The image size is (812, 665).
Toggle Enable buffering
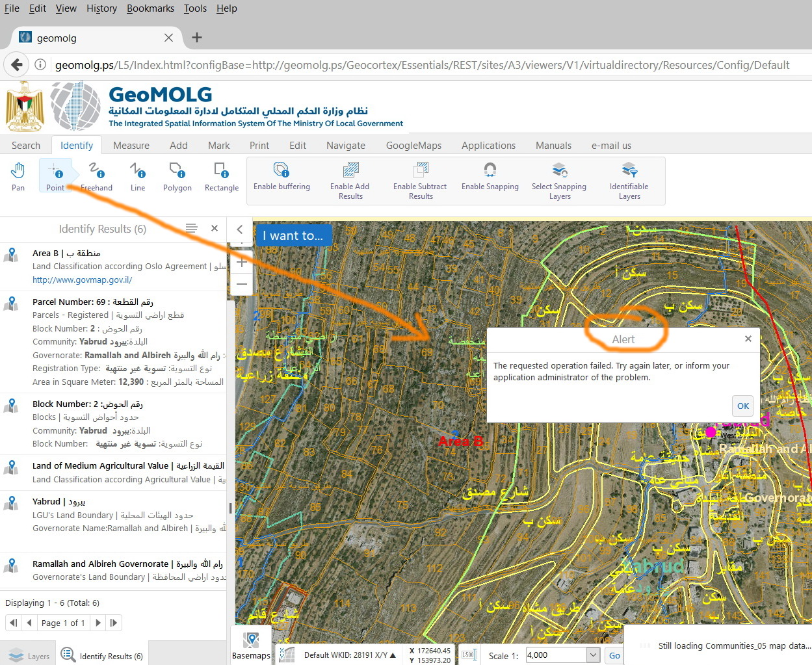tap(282, 177)
